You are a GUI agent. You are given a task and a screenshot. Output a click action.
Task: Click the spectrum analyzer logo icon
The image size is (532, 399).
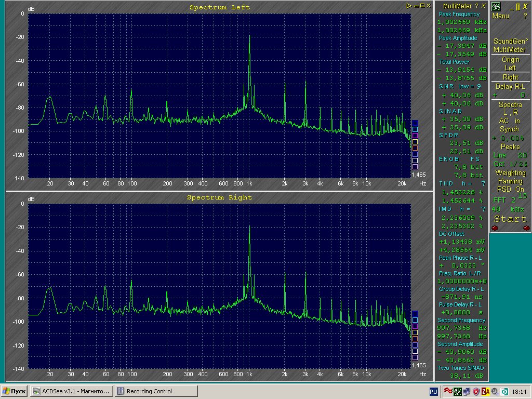click(x=496, y=7)
